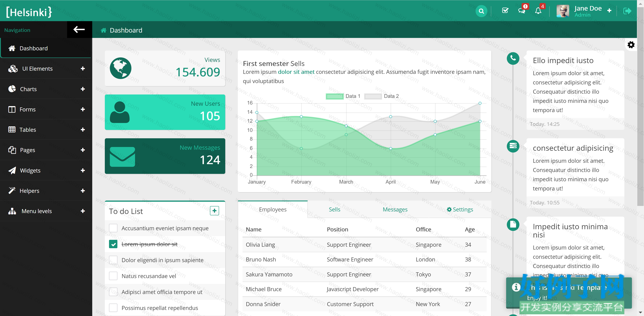
Task: Open the tasks checkmark icon
Action: click(x=505, y=11)
